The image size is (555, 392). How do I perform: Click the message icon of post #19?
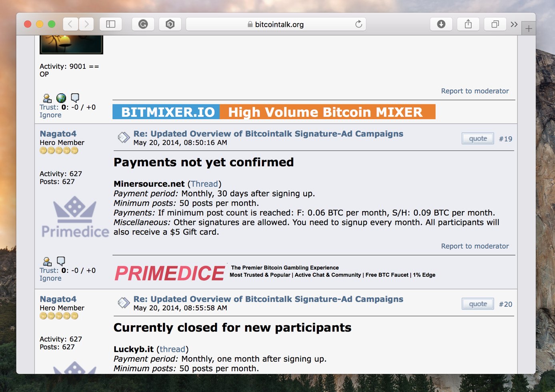tap(124, 138)
